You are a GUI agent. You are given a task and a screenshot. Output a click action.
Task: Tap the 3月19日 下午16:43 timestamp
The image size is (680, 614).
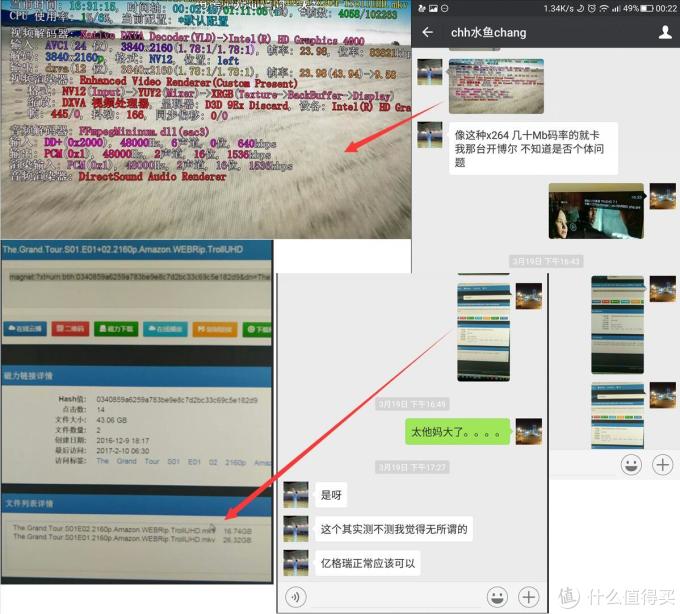(546, 261)
